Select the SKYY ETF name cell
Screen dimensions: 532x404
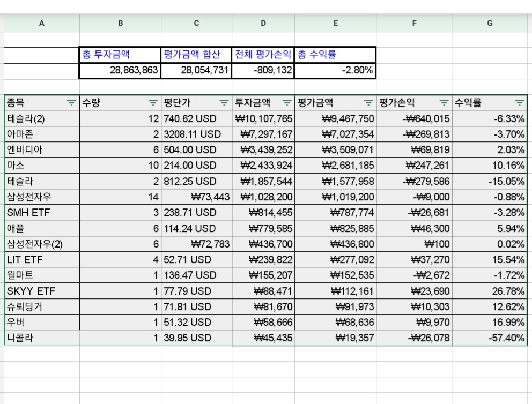[x=42, y=291]
